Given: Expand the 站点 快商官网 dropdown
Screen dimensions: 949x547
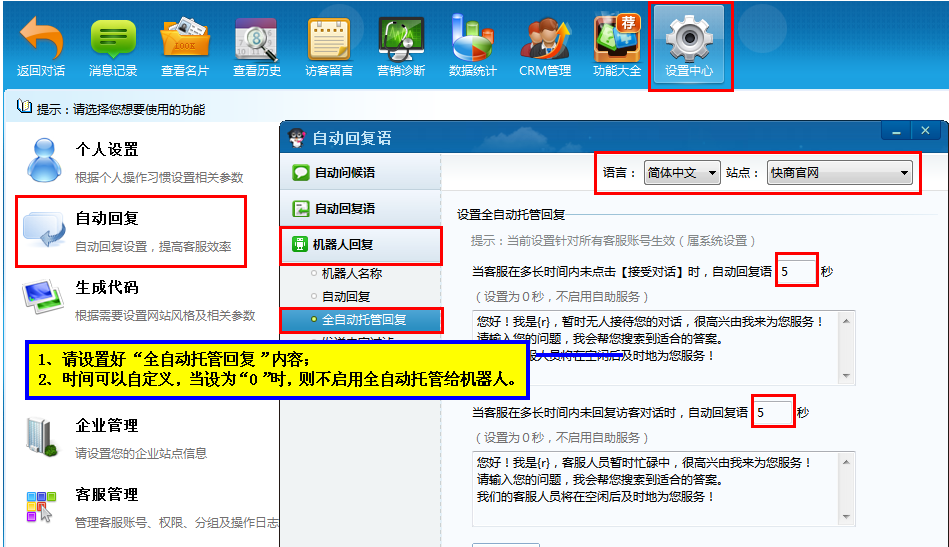Looking at the screenshot, I should click(x=840, y=173).
